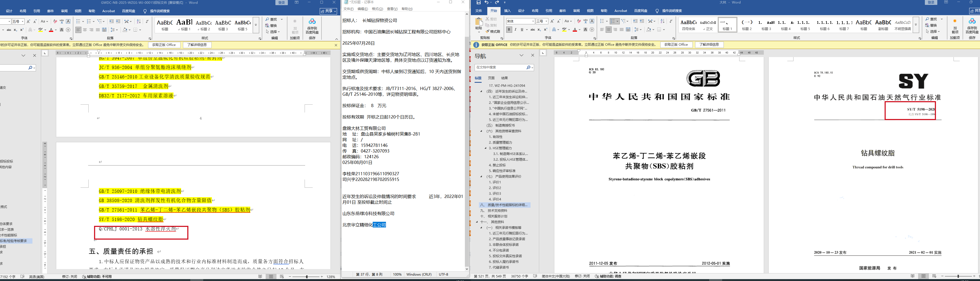Undo last action in right Word window
980x281 pixels.
487,3
